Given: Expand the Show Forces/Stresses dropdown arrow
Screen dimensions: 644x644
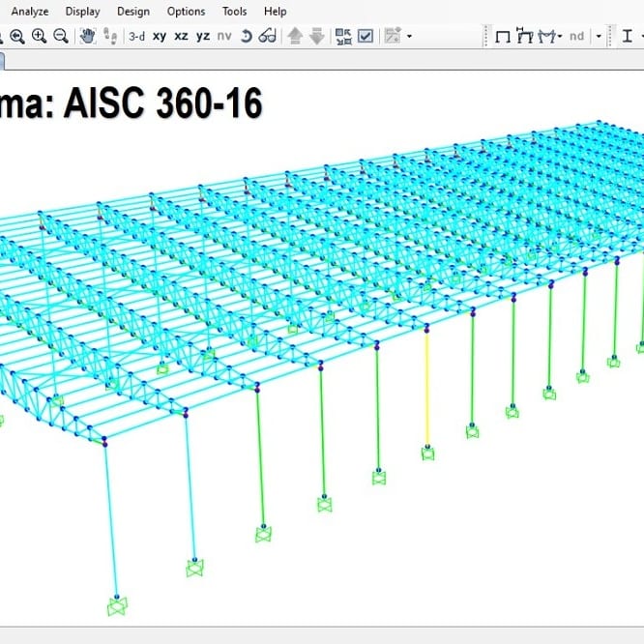Looking at the screenshot, I should (560, 37).
